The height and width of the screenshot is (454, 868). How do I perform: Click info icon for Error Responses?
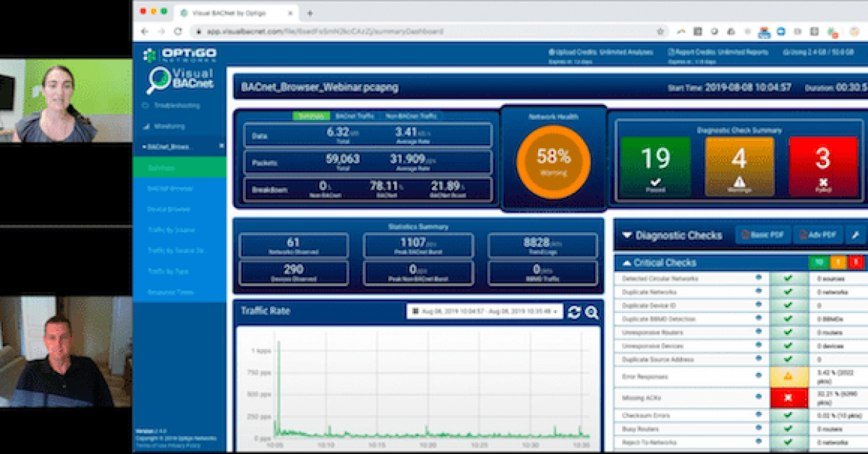759,376
